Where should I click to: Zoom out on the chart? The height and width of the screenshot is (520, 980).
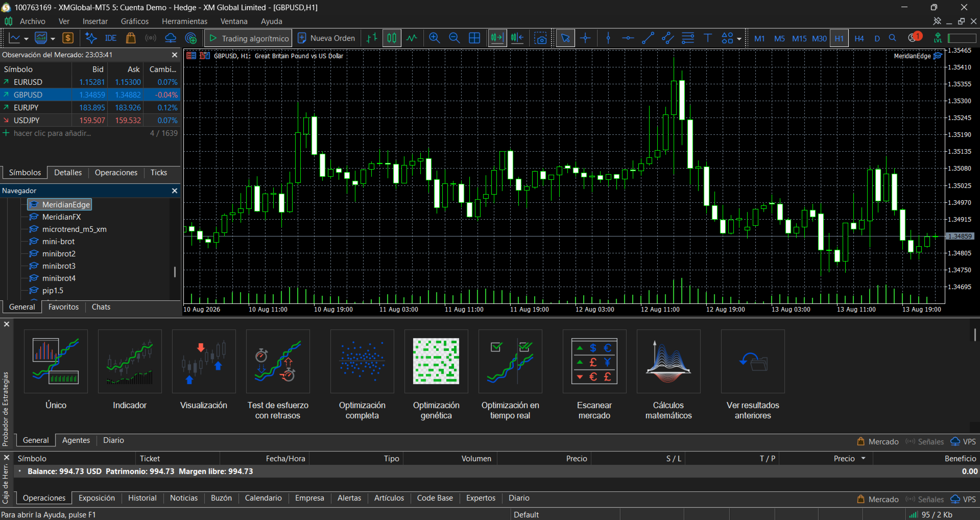coord(454,38)
